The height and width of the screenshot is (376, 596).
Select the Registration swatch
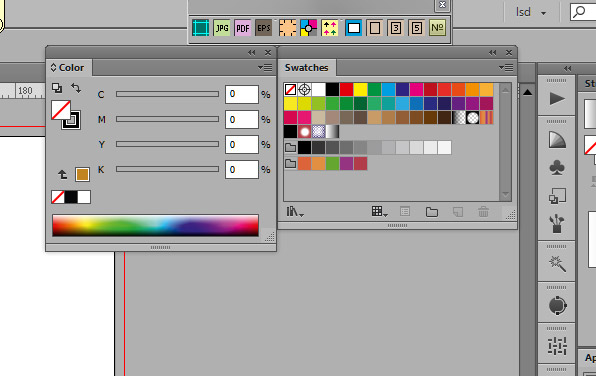point(304,90)
